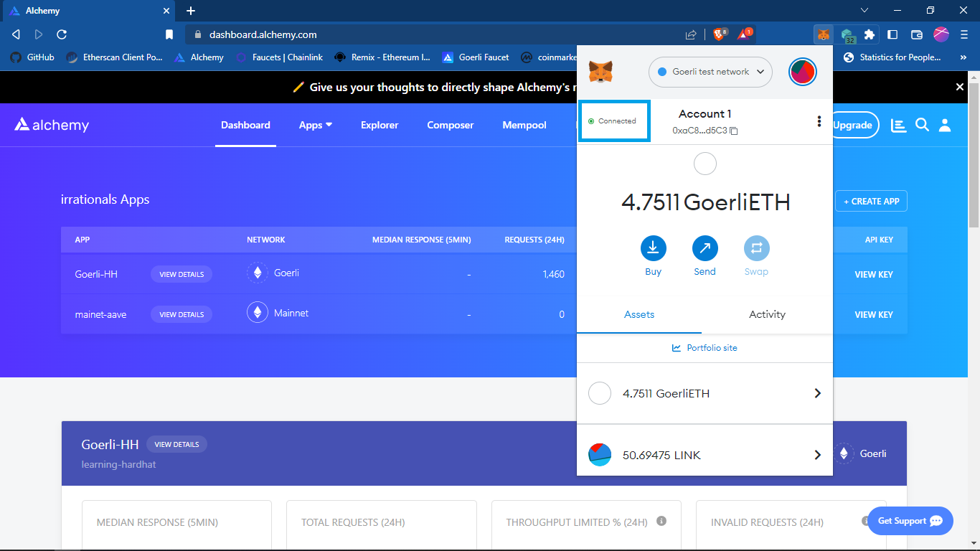Click the mainet-aave app name in table

click(100, 314)
